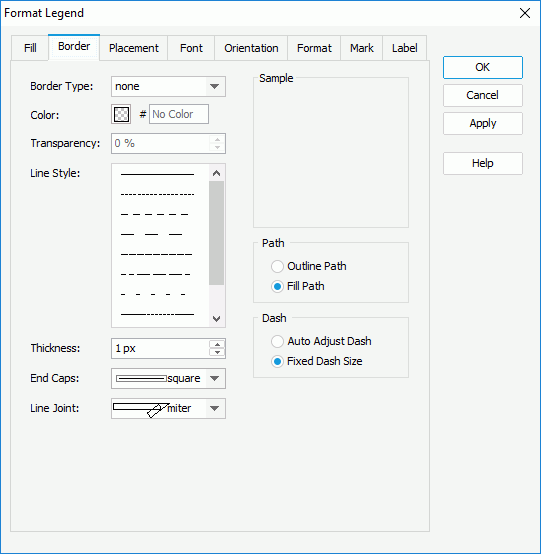Viewport: 541px width, 554px height.
Task: Select the Border tab
Action: point(74,47)
